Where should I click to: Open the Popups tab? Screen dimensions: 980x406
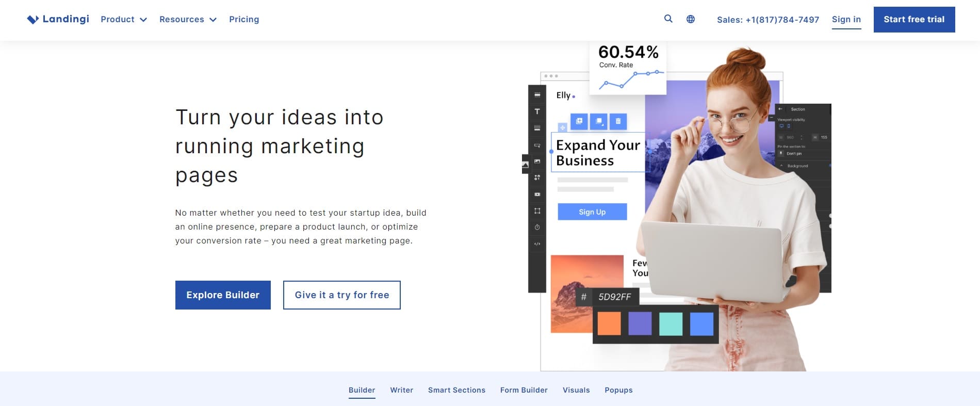(618, 390)
